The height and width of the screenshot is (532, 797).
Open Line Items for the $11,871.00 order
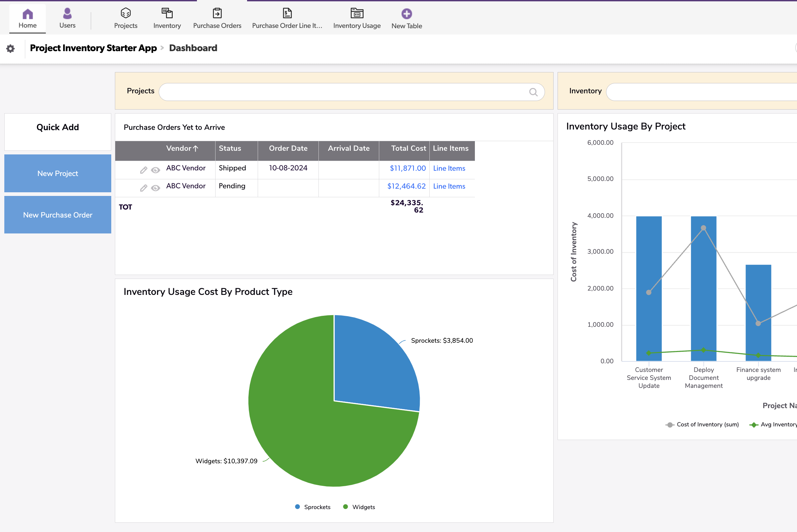449,168
